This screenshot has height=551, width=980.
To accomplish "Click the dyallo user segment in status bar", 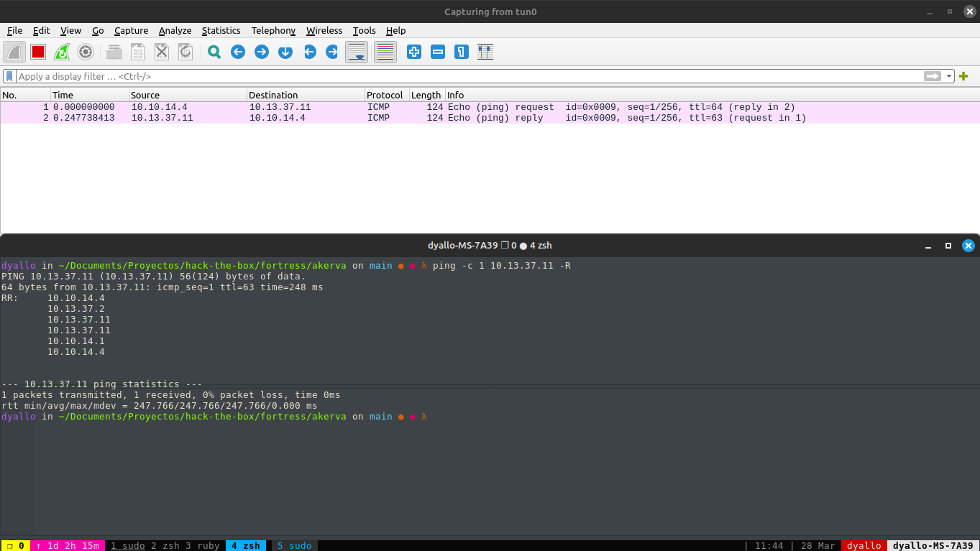I will pyautogui.click(x=864, y=545).
